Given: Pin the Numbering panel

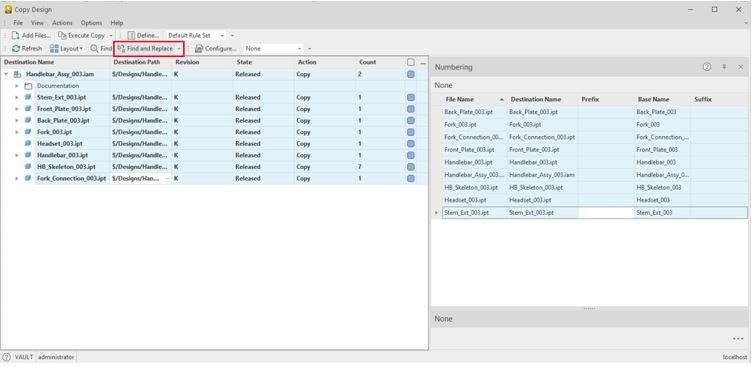Looking at the screenshot, I should 724,67.
